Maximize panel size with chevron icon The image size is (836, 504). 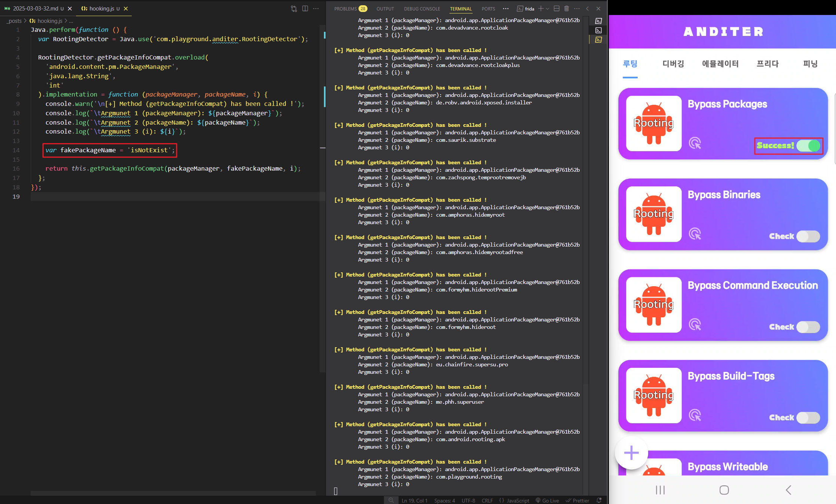tap(588, 9)
